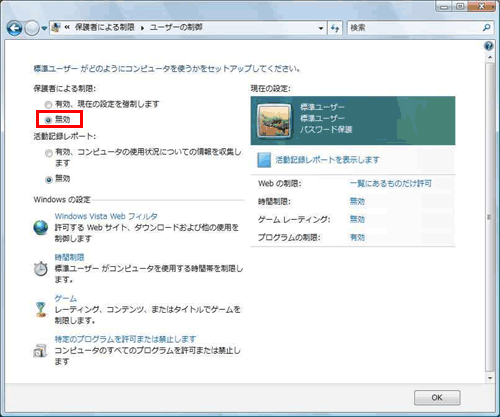The image size is (500, 417).
Task: Open the address bar history dropdown
Action: coord(321,28)
